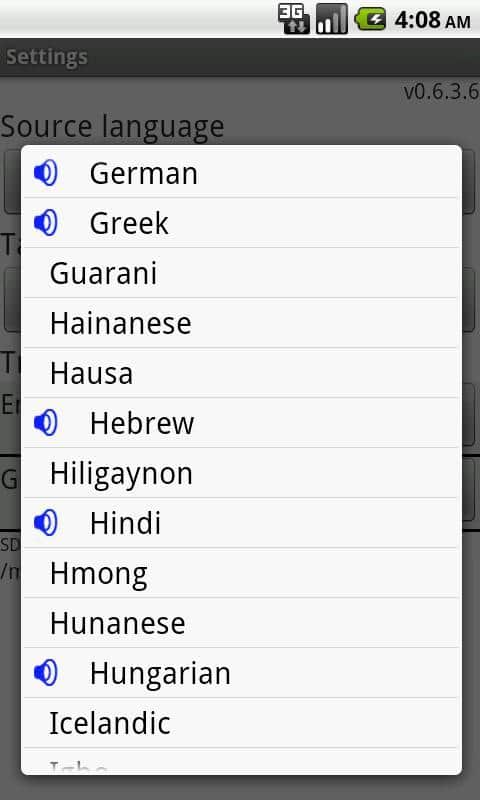Tap the speaker icon beside Hindi

click(45, 523)
